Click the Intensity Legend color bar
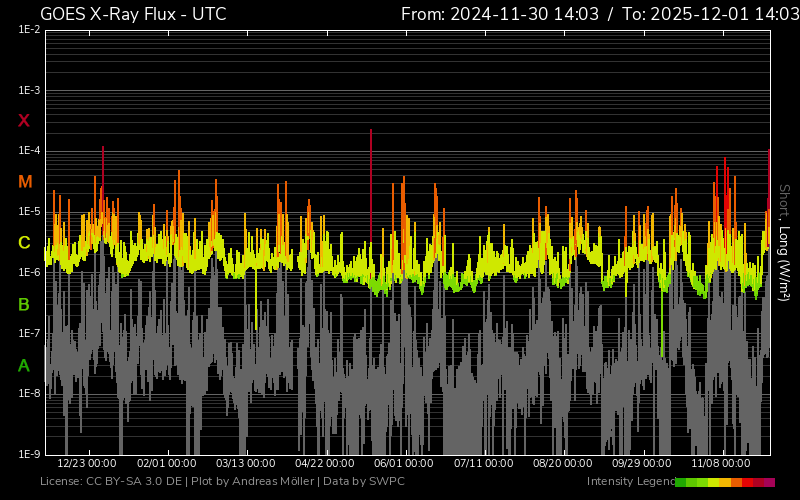This screenshot has width=800, height=500. tap(724, 482)
